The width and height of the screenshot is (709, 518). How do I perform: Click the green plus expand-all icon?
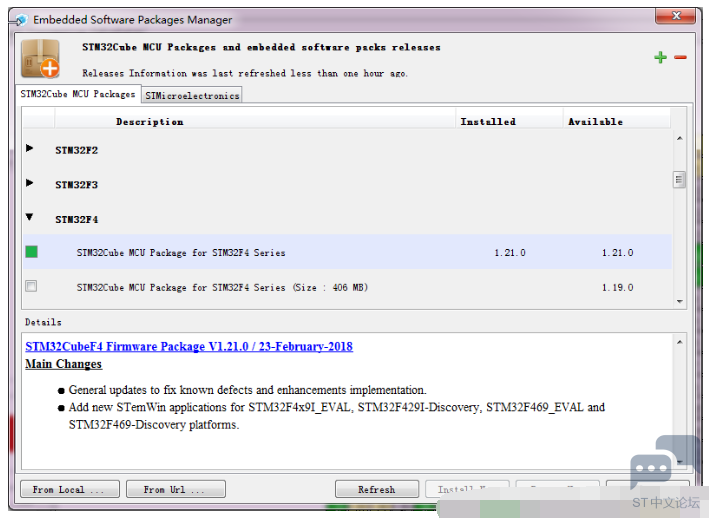tap(660, 58)
